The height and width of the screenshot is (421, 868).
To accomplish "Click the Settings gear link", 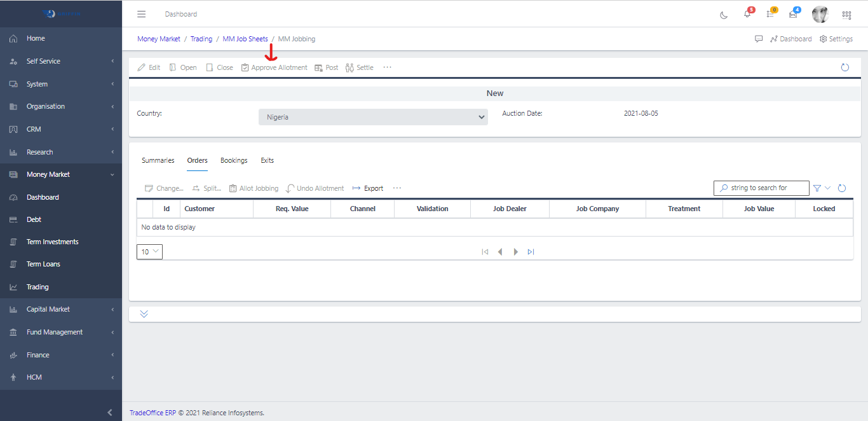I will (836, 39).
